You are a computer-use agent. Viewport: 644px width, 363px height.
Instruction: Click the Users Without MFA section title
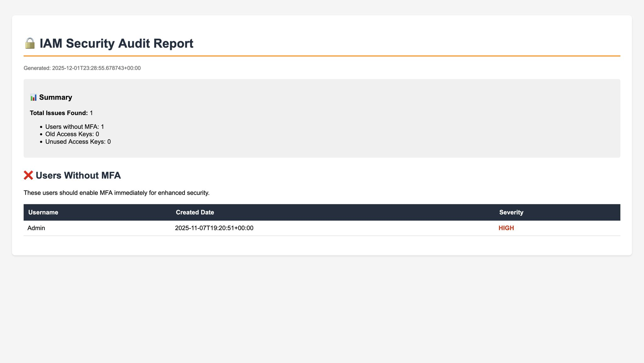78,175
